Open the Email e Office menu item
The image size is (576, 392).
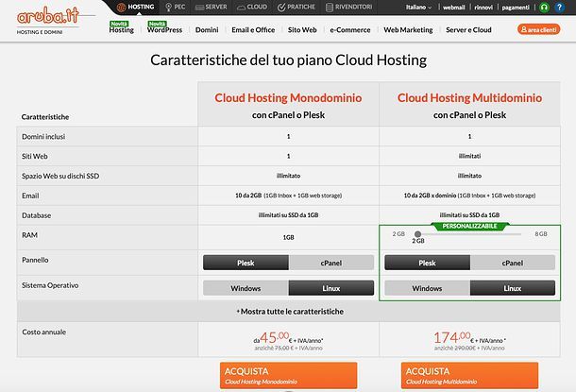point(253,30)
